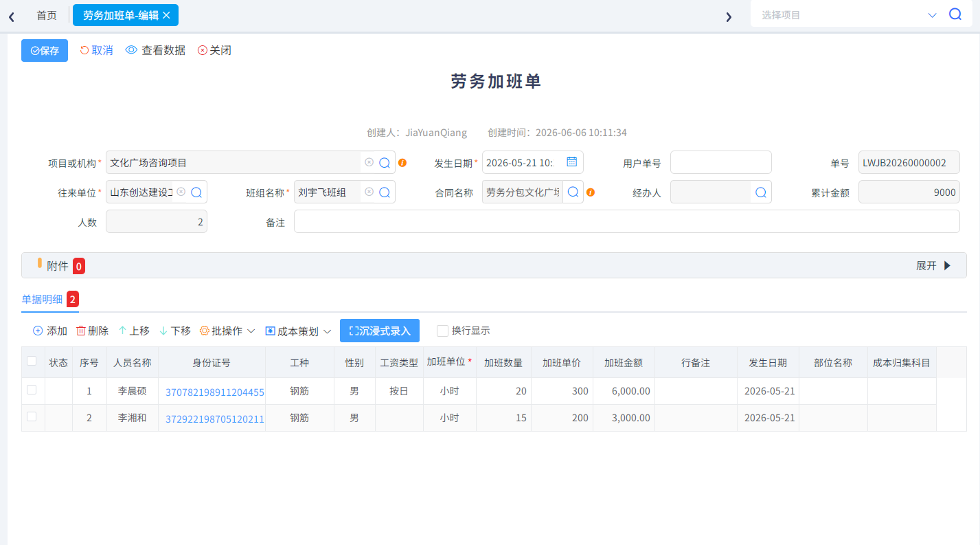Click the orange info icon next to 项目或机构
The width and height of the screenshot is (980, 545).
click(402, 163)
